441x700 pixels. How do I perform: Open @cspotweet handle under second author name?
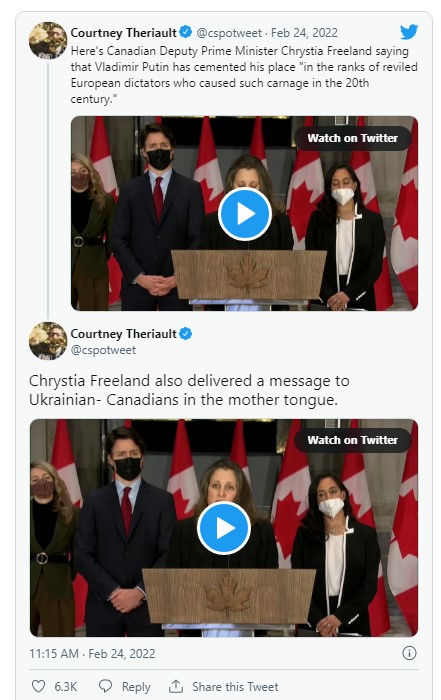[x=103, y=350]
